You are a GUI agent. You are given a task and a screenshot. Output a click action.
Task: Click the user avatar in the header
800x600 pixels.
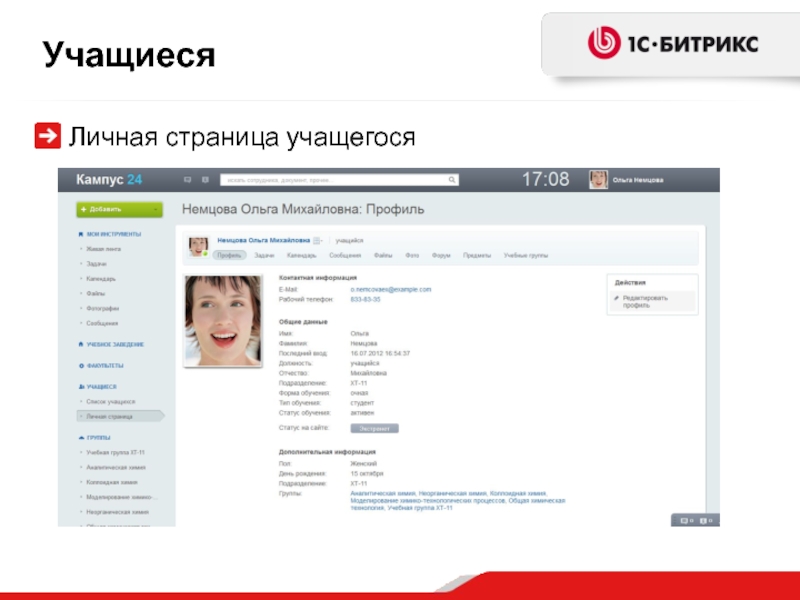pyautogui.click(x=598, y=180)
